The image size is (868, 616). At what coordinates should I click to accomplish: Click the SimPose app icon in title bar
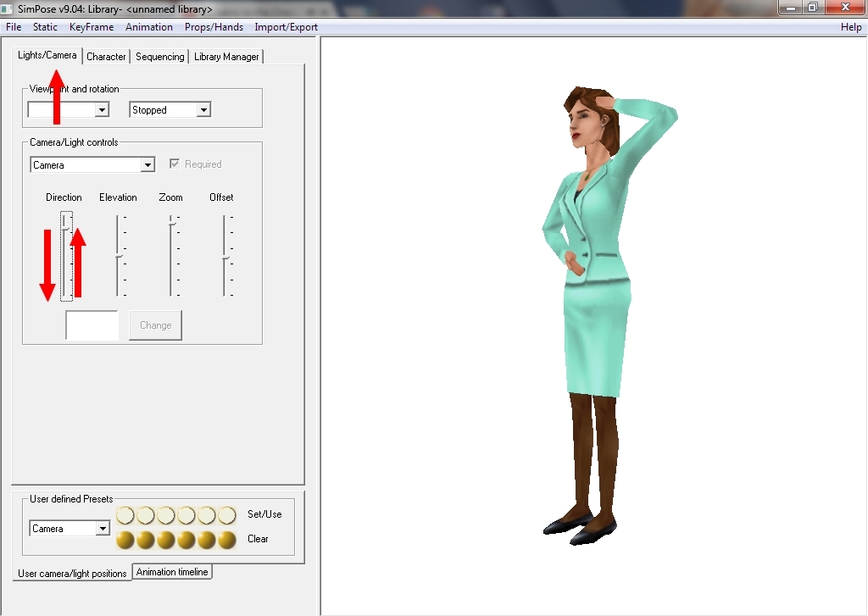point(8,9)
